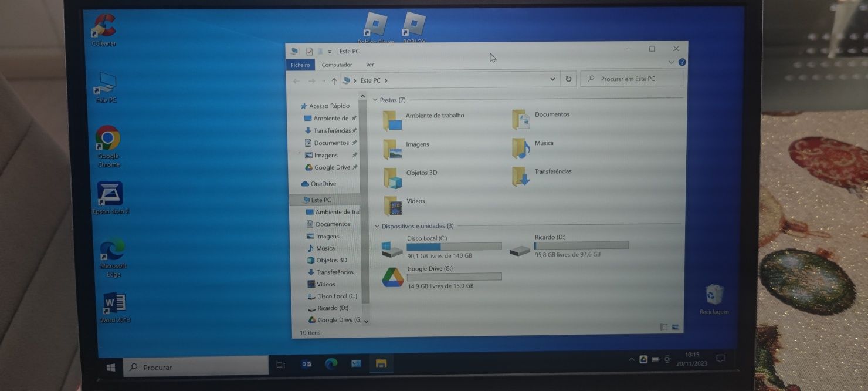
Task: Click the Task View taskbar icon
Action: pos(280,365)
